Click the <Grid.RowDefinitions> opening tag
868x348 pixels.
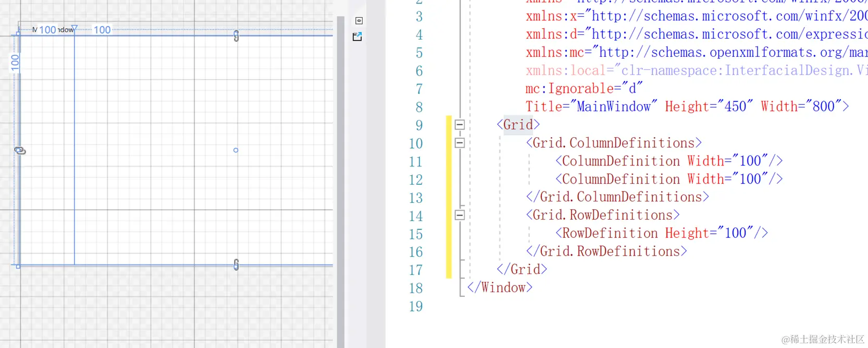pos(603,215)
